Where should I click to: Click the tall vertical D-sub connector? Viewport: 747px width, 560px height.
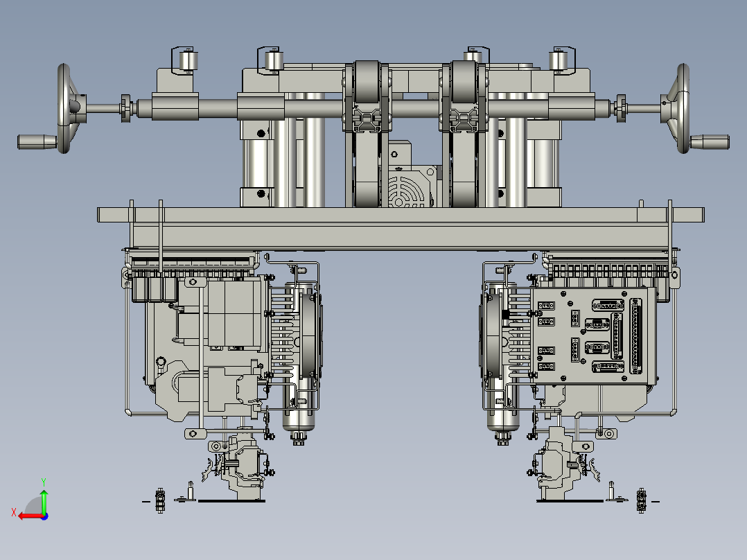[635, 335]
